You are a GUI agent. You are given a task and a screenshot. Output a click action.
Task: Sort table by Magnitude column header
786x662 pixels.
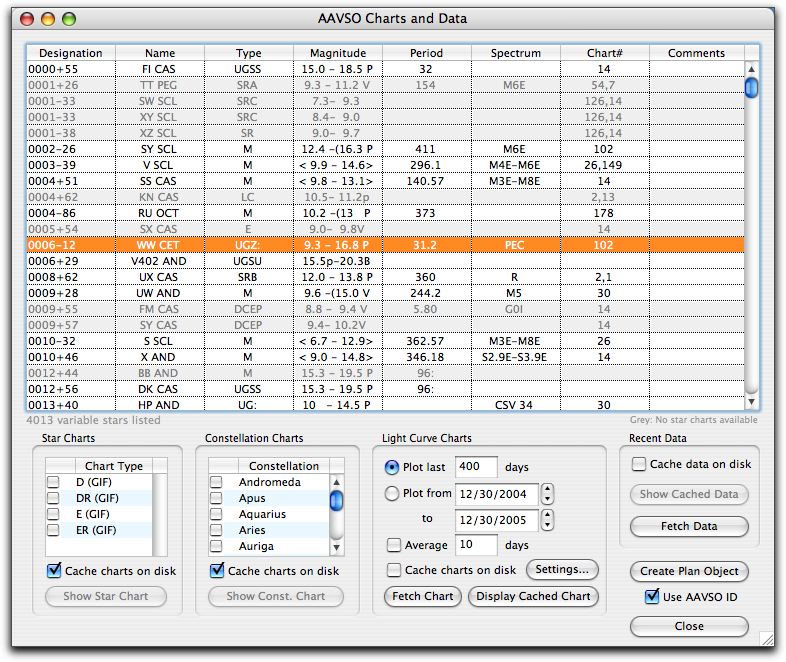point(337,53)
